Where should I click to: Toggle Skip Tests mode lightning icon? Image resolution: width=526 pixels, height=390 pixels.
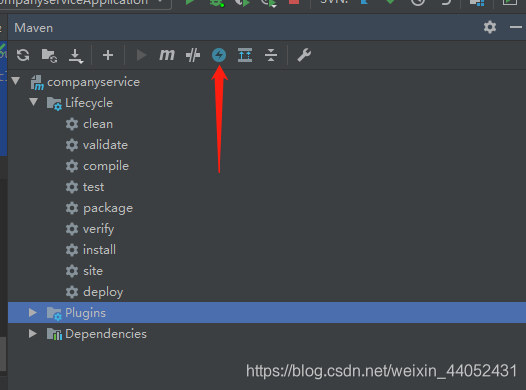[x=219, y=55]
